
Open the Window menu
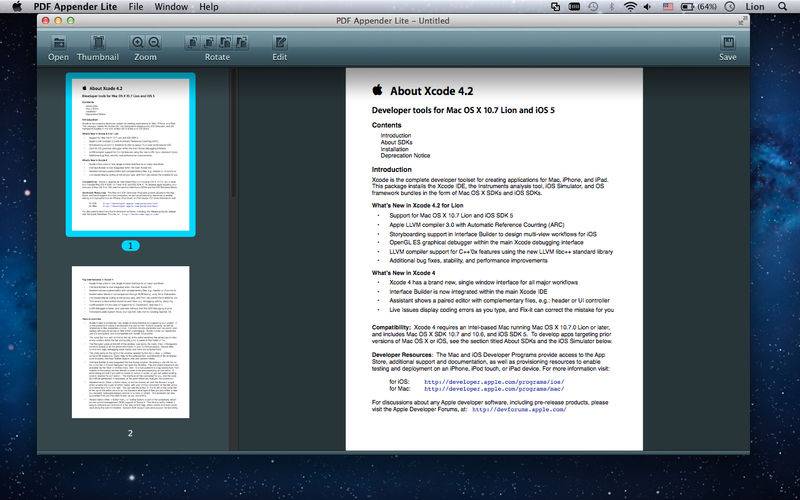(171, 7)
